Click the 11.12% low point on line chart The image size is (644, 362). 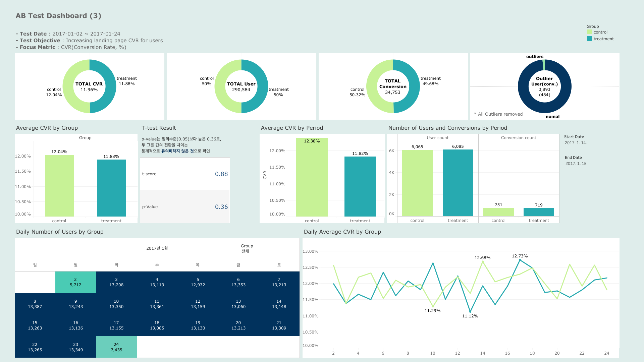pos(470,311)
